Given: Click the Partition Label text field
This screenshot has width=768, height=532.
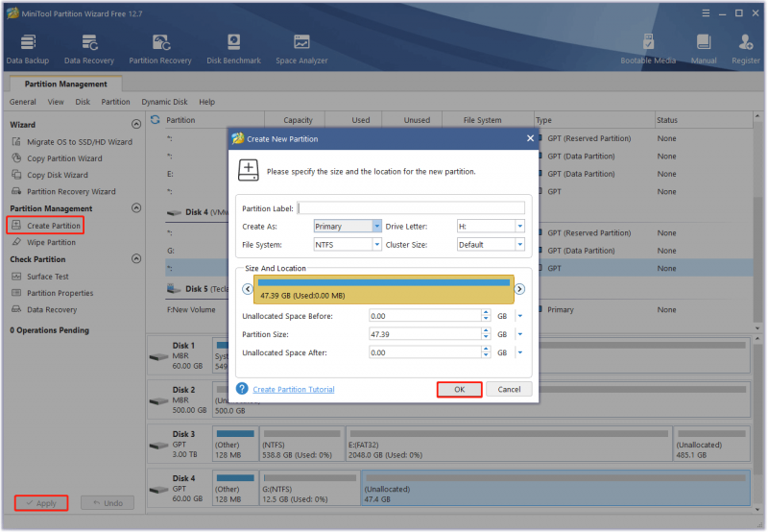Looking at the screenshot, I should pyautogui.click(x=411, y=208).
